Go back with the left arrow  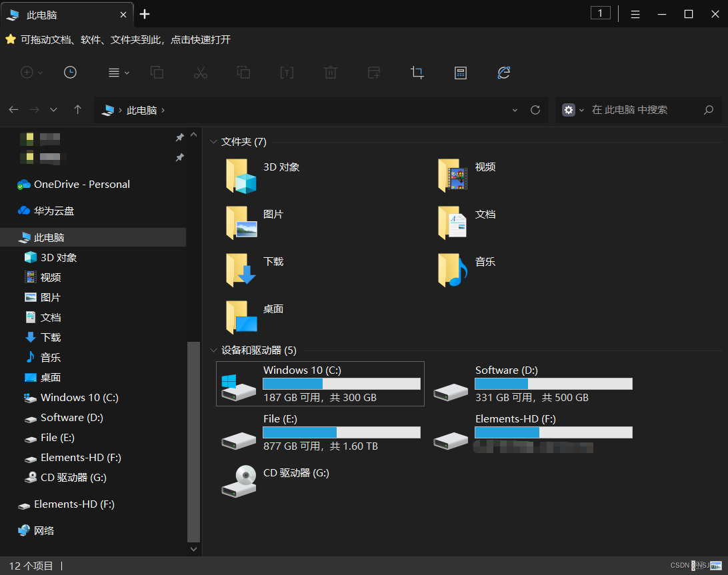tap(13, 110)
